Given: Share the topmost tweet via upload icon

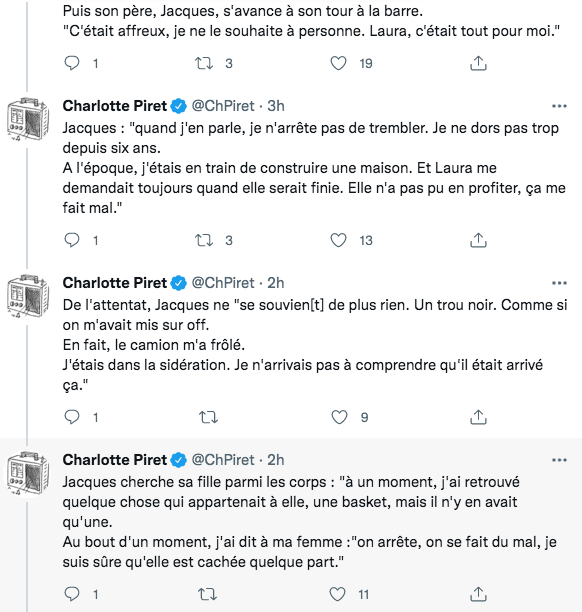Looking at the screenshot, I should pyautogui.click(x=478, y=63).
